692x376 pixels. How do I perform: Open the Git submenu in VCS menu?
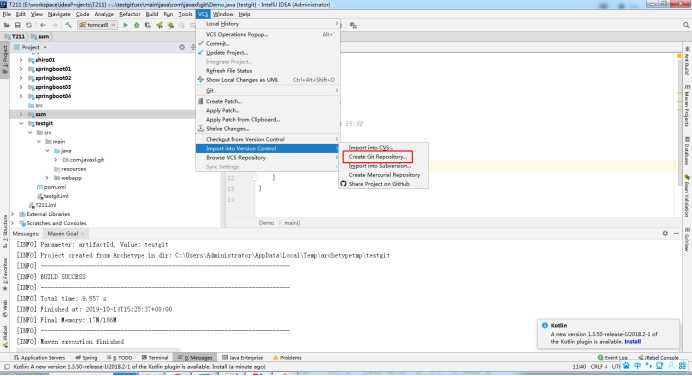267,90
